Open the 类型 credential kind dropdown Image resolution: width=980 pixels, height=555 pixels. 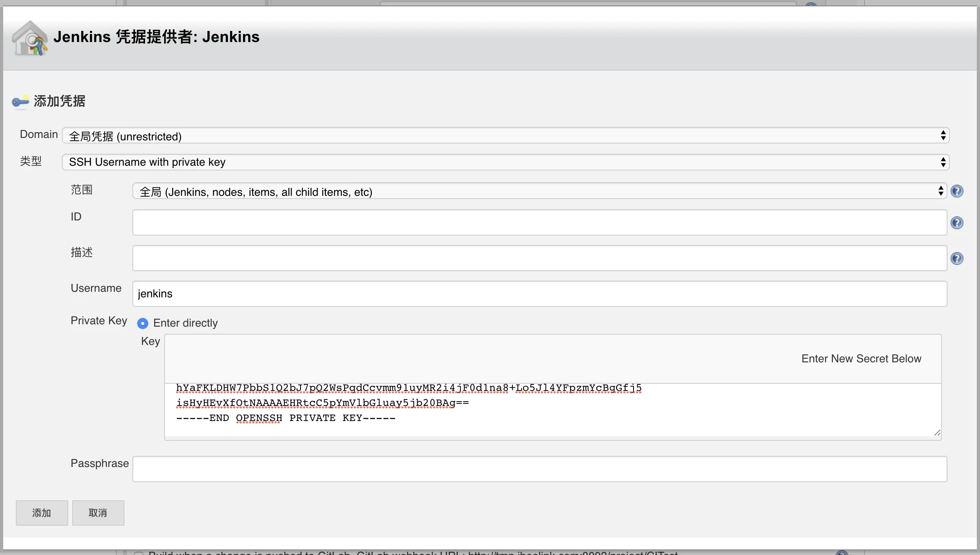coord(505,162)
